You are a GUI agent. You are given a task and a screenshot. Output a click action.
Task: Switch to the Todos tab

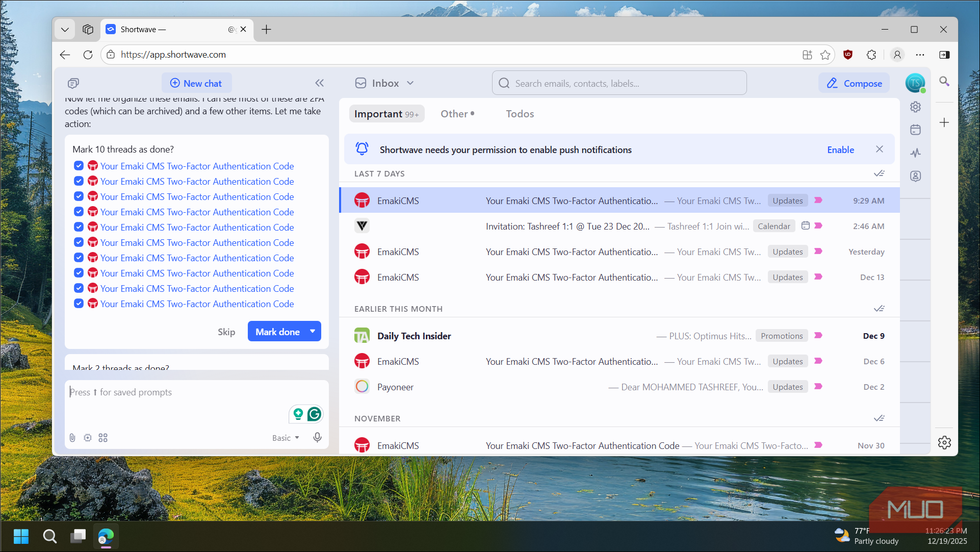point(520,114)
